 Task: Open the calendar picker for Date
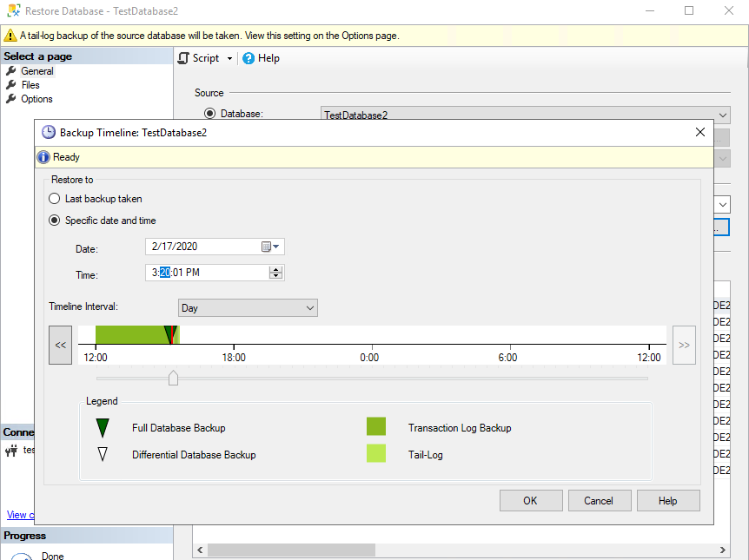tap(270, 247)
